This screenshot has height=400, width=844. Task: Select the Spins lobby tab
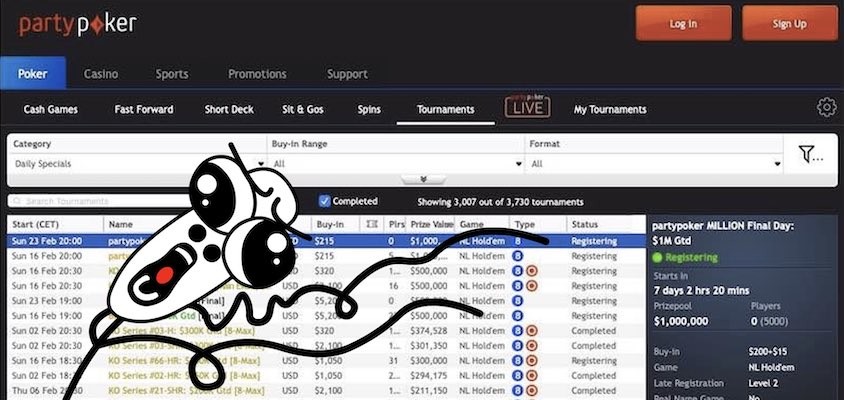369,109
